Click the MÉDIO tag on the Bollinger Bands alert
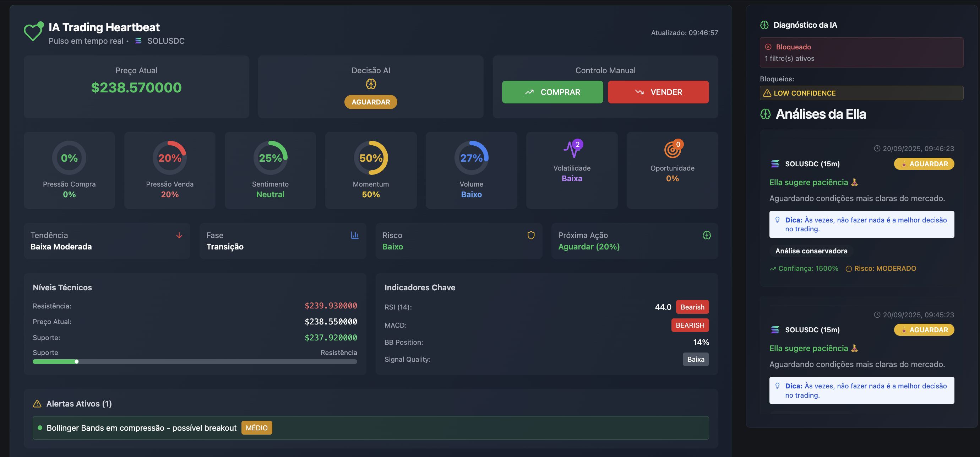Screen dimensions: 980x457 (x=256, y=428)
